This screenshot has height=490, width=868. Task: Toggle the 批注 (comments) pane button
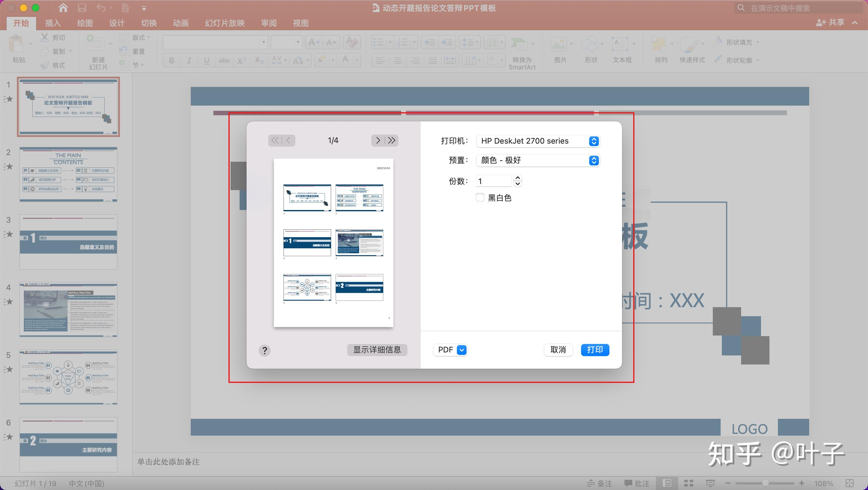click(x=637, y=483)
